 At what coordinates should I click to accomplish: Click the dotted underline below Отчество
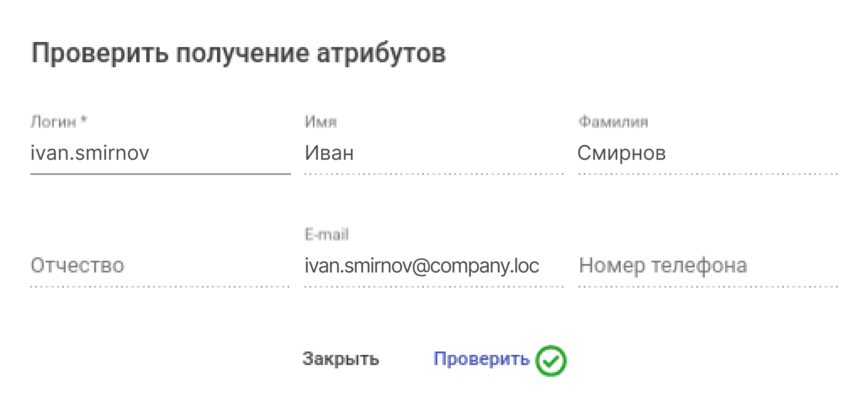[x=160, y=287]
